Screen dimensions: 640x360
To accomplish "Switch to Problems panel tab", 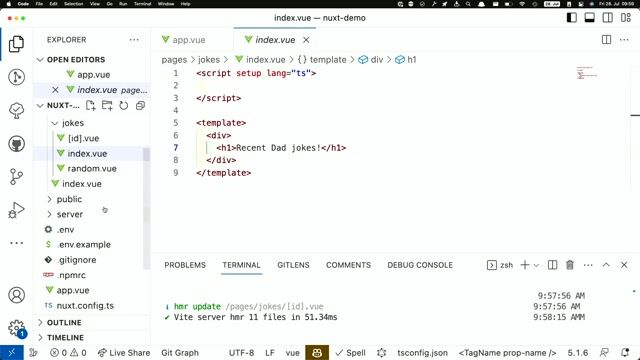I will tap(185, 265).
